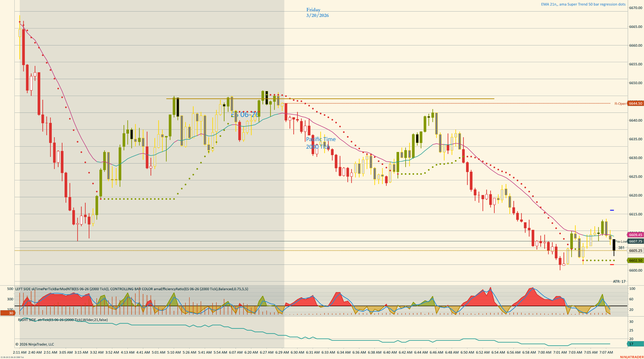Select the 6665.00 price axis label
Image resolution: width=644 pixels, height=359 pixels.
(636, 26)
